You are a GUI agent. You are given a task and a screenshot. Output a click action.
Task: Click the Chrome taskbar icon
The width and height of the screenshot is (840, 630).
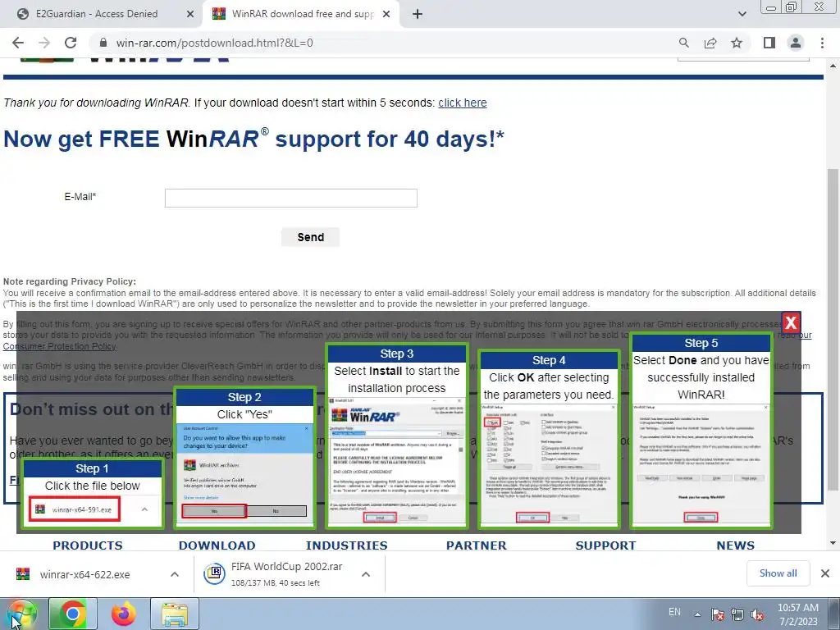pos(73,614)
